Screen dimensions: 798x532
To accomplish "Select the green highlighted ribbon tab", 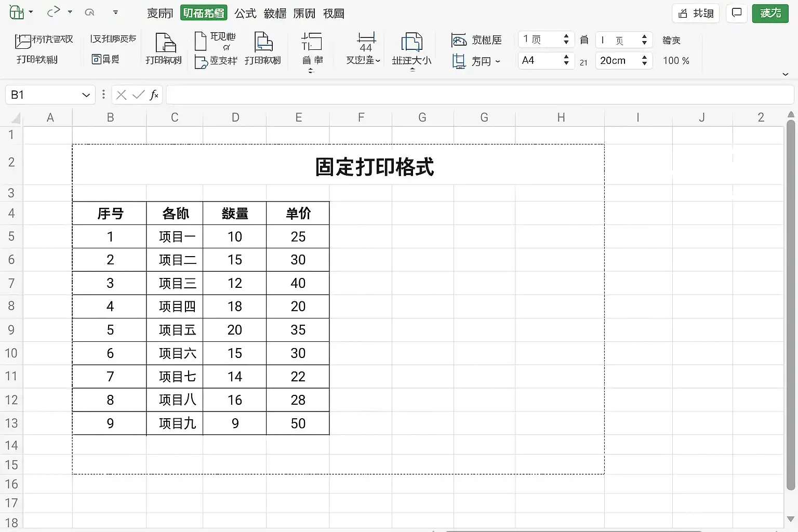I will (204, 13).
